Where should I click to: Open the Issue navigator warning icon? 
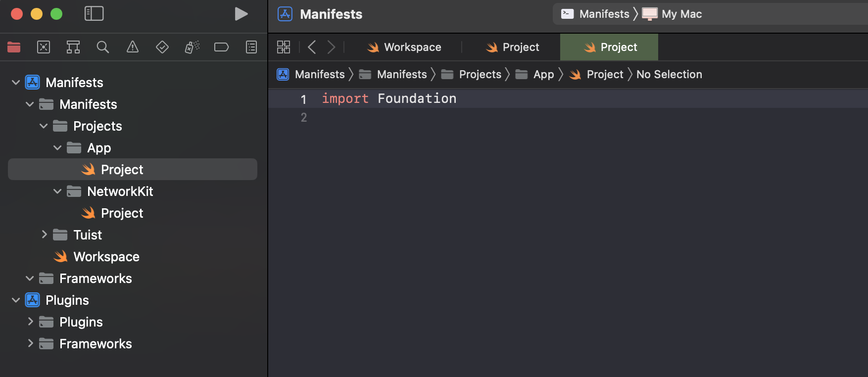tap(133, 47)
